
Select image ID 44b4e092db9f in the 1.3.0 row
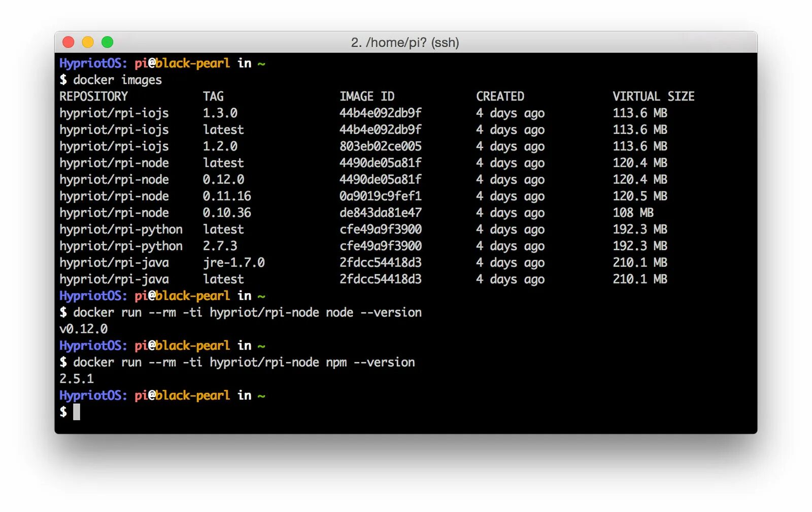coord(381,113)
